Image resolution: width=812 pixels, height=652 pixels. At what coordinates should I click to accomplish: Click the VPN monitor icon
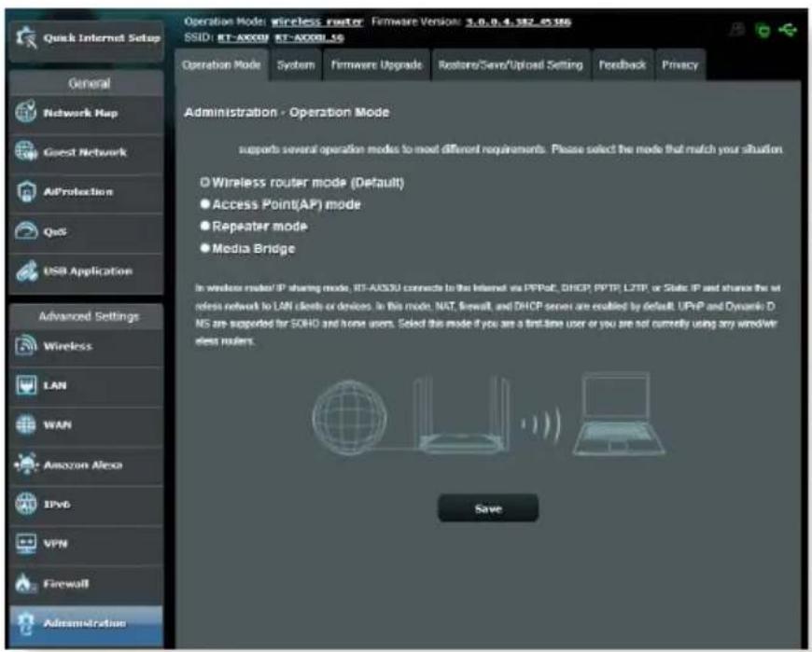26,543
